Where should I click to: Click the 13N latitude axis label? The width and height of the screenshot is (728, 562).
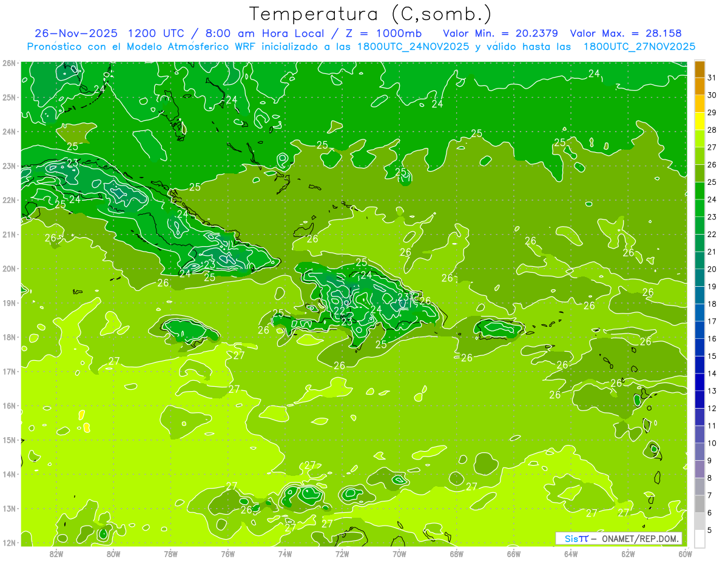point(9,508)
